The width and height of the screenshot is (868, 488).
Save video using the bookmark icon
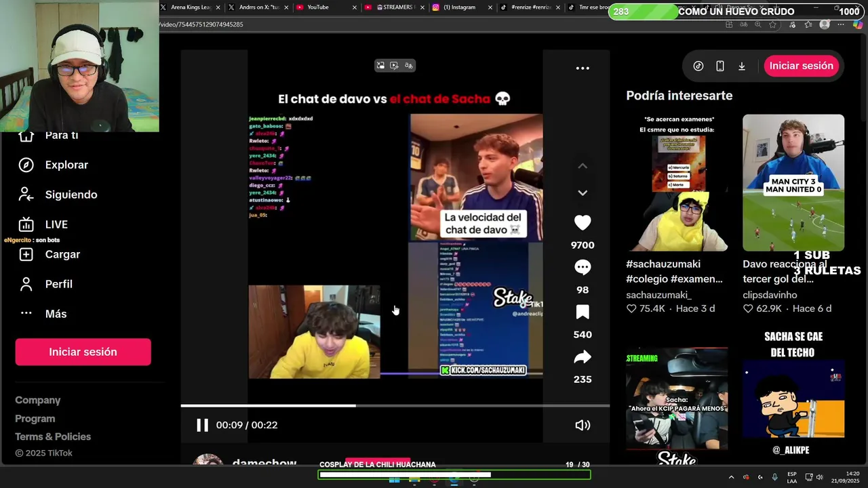[583, 312]
